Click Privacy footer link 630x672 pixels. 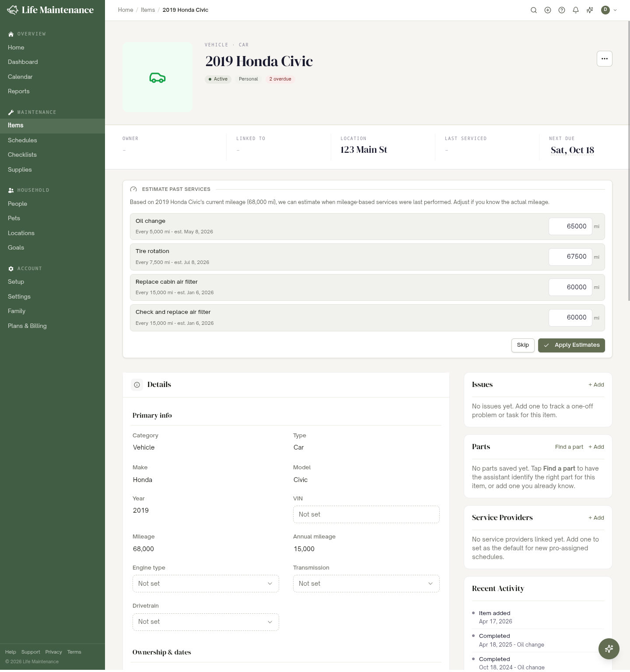(x=54, y=652)
